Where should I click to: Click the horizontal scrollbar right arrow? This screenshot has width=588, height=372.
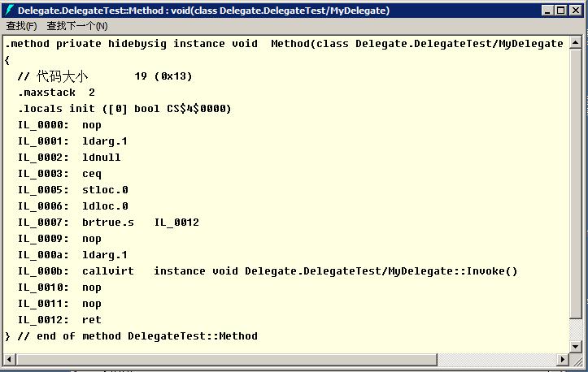pyautogui.click(x=562, y=360)
